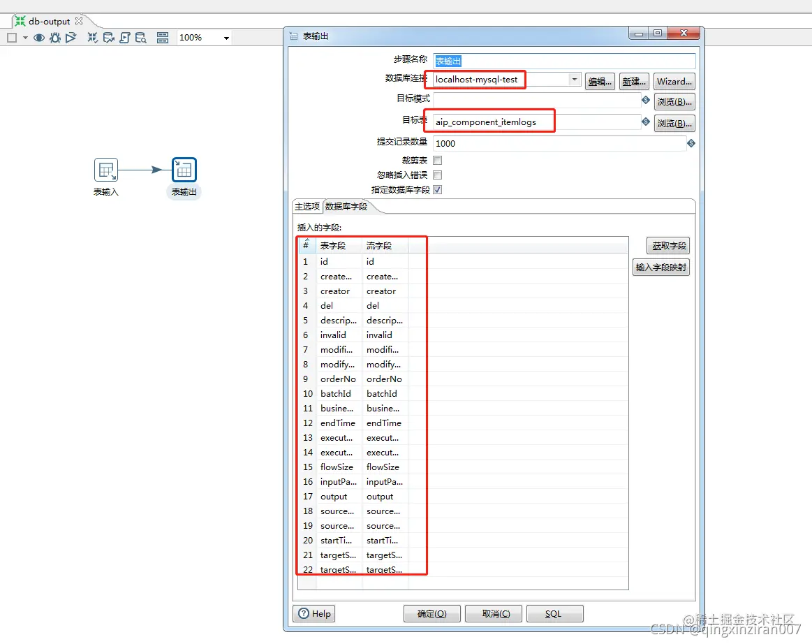Image resolution: width=812 pixels, height=644 pixels.
Task: Select 'invalid' cell in the 表字段 column
Action: click(339, 335)
